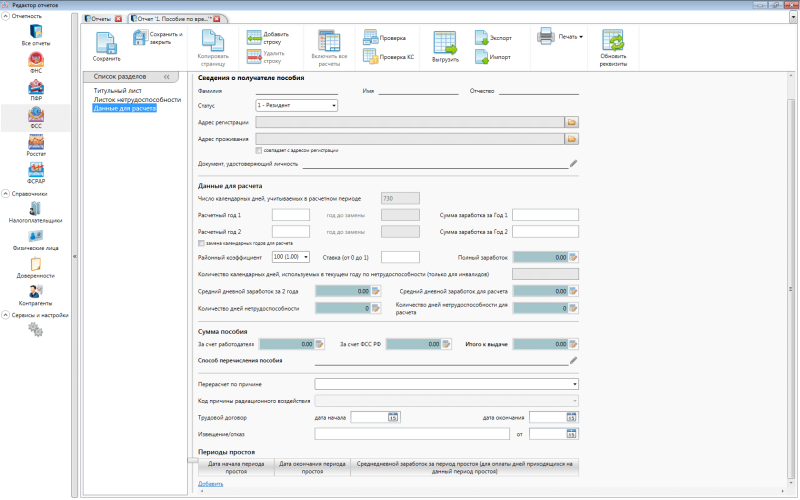Select Данные для расчета section
The width and height of the screenshot is (800, 500).
(x=124, y=109)
